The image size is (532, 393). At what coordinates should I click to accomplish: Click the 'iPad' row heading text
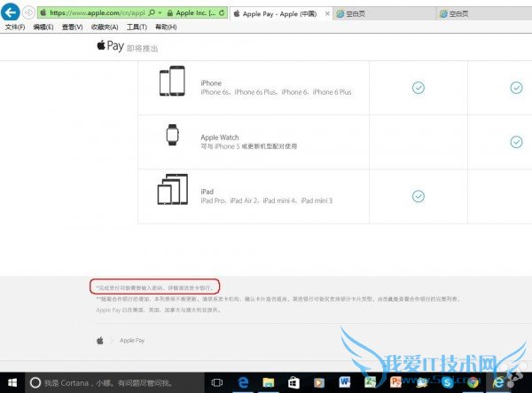pyautogui.click(x=207, y=192)
